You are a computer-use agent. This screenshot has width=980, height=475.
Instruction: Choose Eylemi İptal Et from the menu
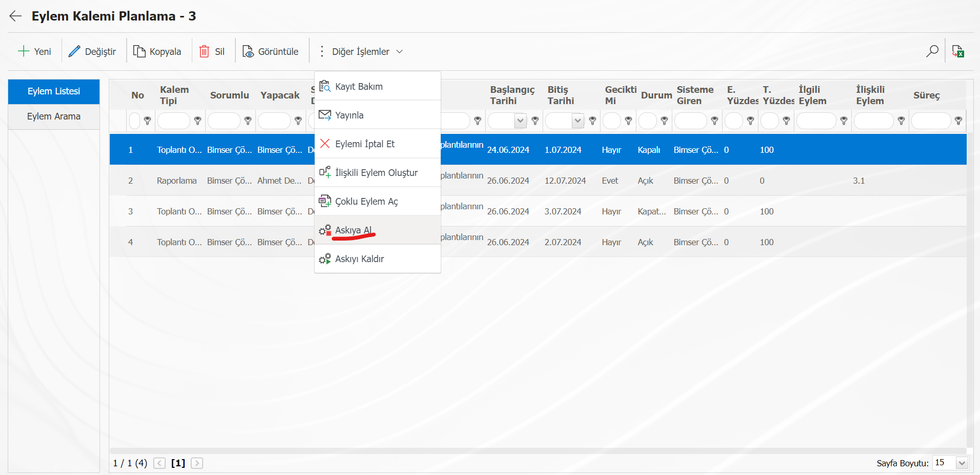tap(377, 144)
